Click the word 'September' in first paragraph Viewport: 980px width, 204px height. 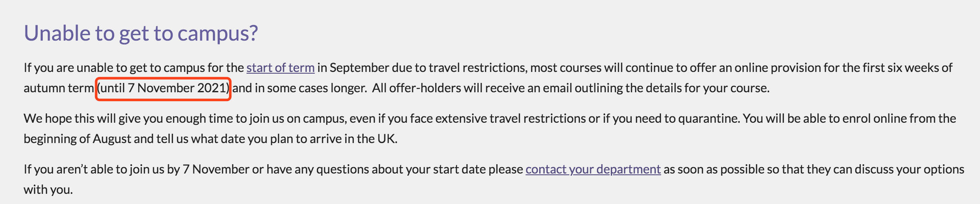359,68
